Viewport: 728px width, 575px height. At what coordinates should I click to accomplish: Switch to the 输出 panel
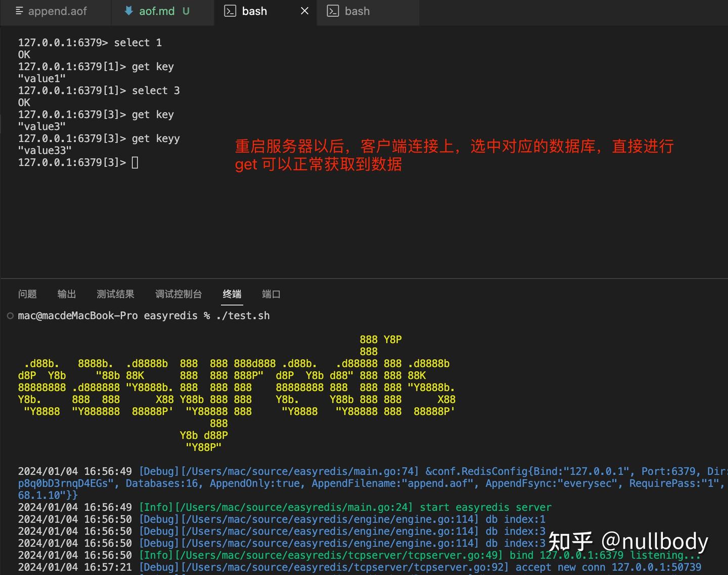tap(66, 294)
